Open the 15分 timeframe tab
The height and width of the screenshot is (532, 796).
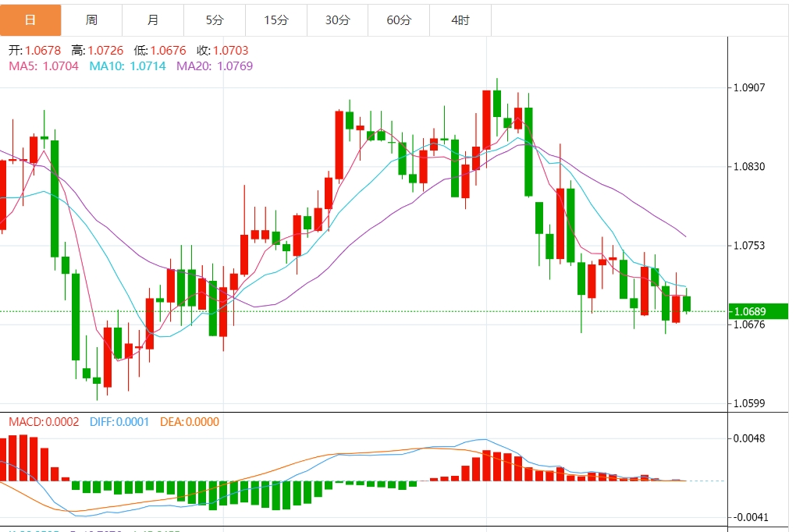coord(275,20)
